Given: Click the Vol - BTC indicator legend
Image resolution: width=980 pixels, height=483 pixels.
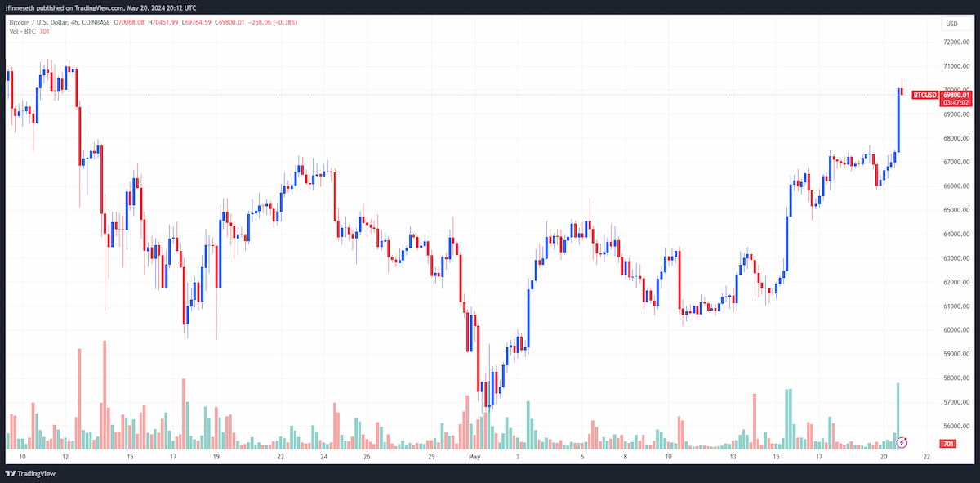Looking at the screenshot, I should tap(23, 31).
